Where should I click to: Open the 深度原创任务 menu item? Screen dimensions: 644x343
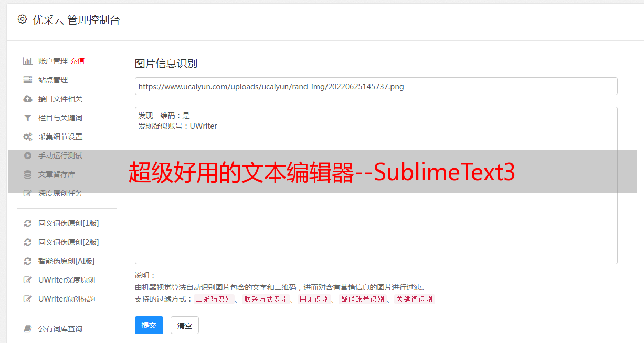pyautogui.click(x=60, y=193)
